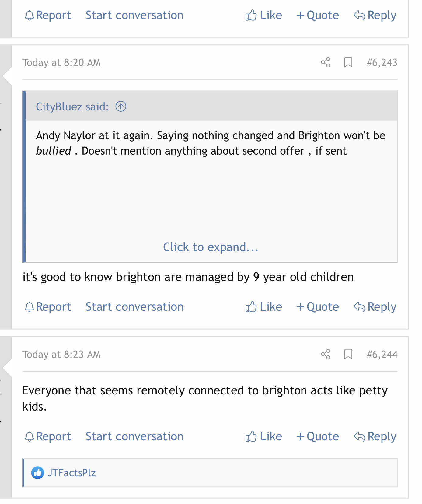Like the post about petty kids
This screenshot has width=422, height=504.
point(263,436)
